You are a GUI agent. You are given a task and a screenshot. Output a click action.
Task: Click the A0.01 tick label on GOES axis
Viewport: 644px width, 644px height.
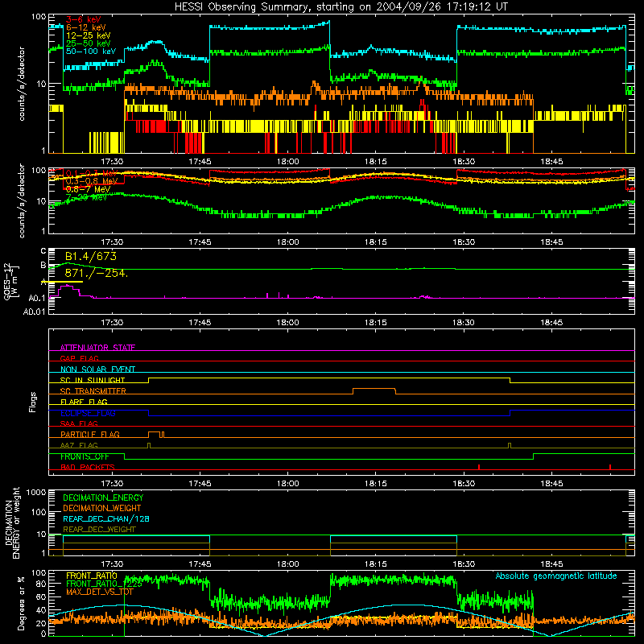coord(35,312)
